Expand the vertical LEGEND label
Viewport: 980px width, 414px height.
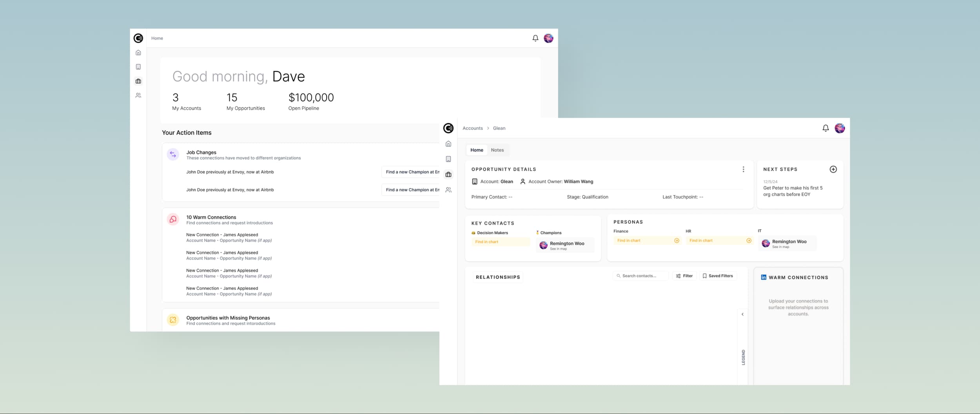coord(743,357)
